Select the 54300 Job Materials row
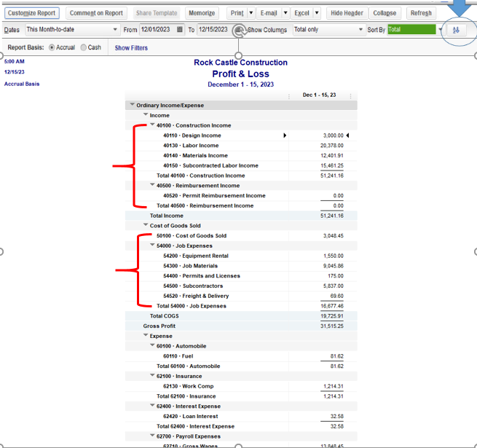 pos(241,266)
